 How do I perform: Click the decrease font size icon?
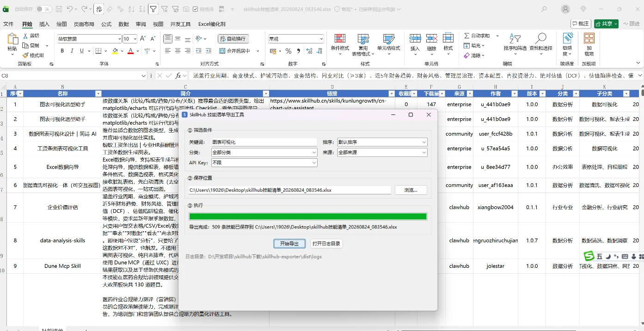click(x=153, y=39)
